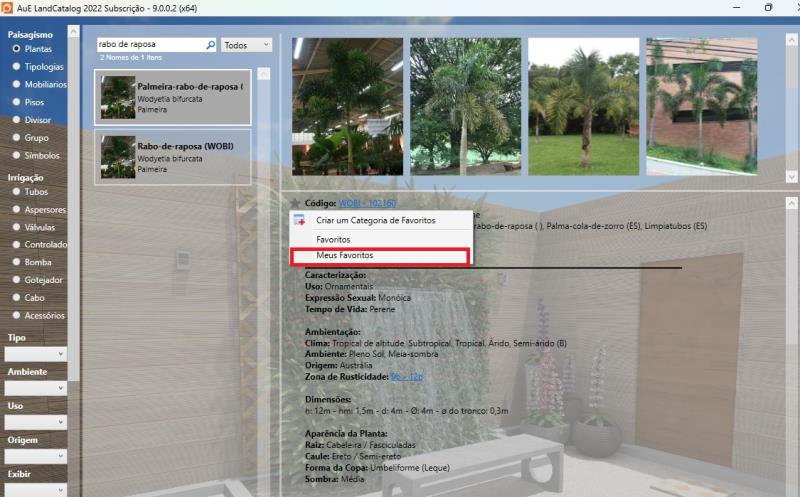Select the Pisos radio button
Screen dimensions: 800x497
16,102
